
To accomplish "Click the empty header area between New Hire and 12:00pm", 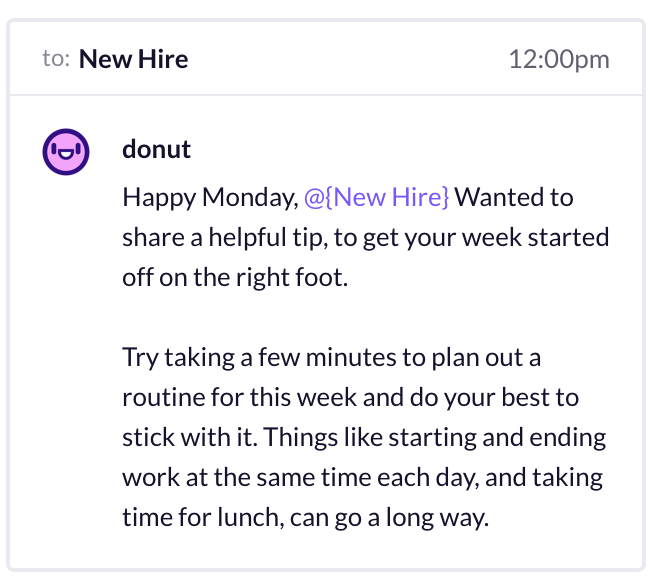I will pos(348,59).
